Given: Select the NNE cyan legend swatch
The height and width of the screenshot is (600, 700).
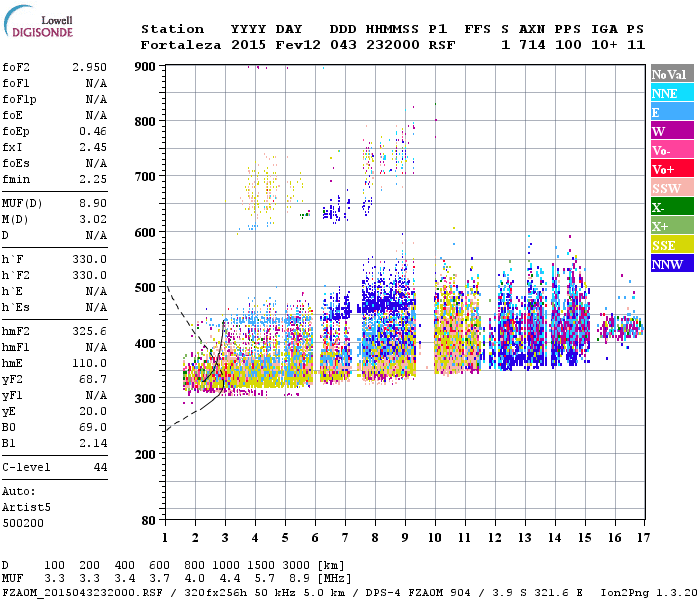Looking at the screenshot, I should click(x=672, y=92).
